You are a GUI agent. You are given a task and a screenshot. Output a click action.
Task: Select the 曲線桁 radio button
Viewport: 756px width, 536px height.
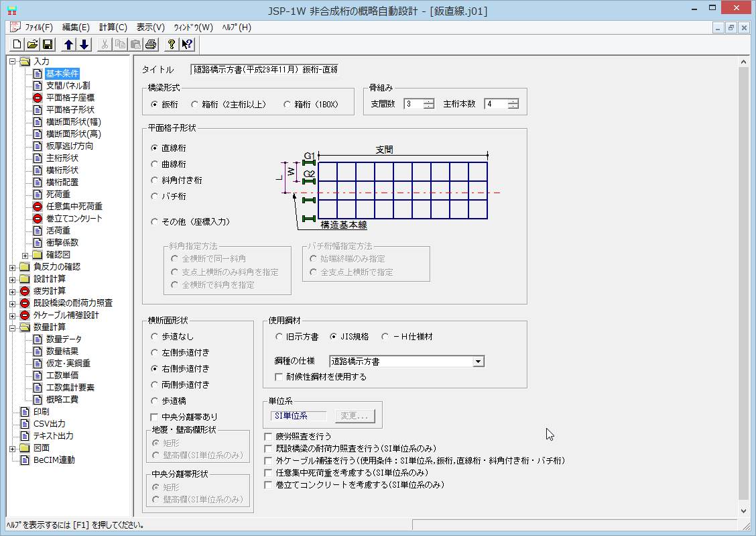click(155, 164)
